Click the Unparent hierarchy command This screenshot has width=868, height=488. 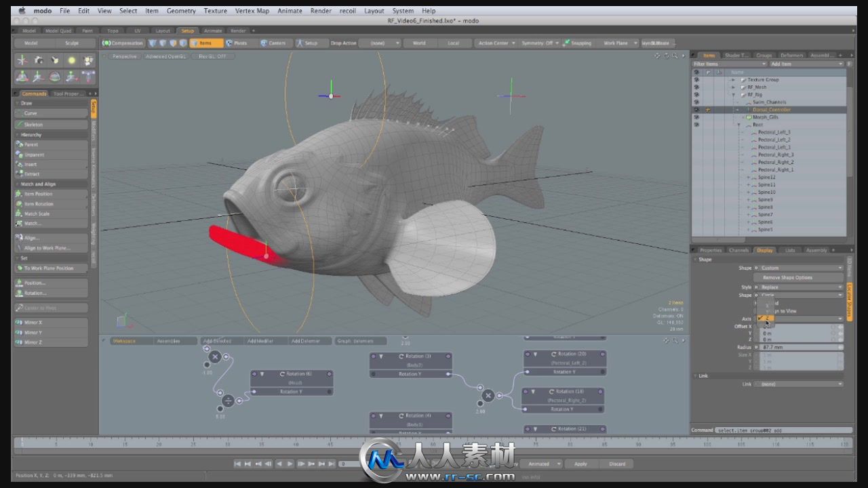[51, 155]
